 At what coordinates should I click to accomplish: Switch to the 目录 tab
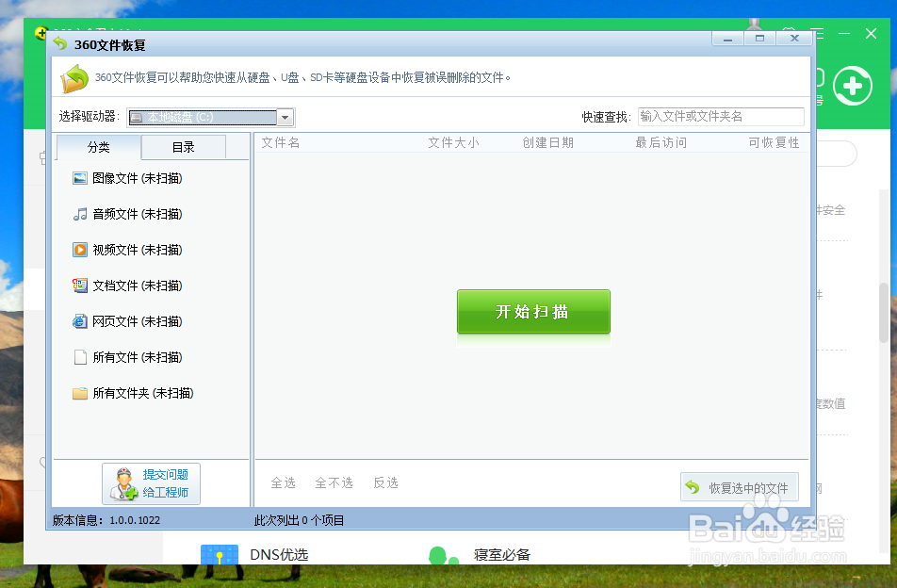click(x=184, y=148)
